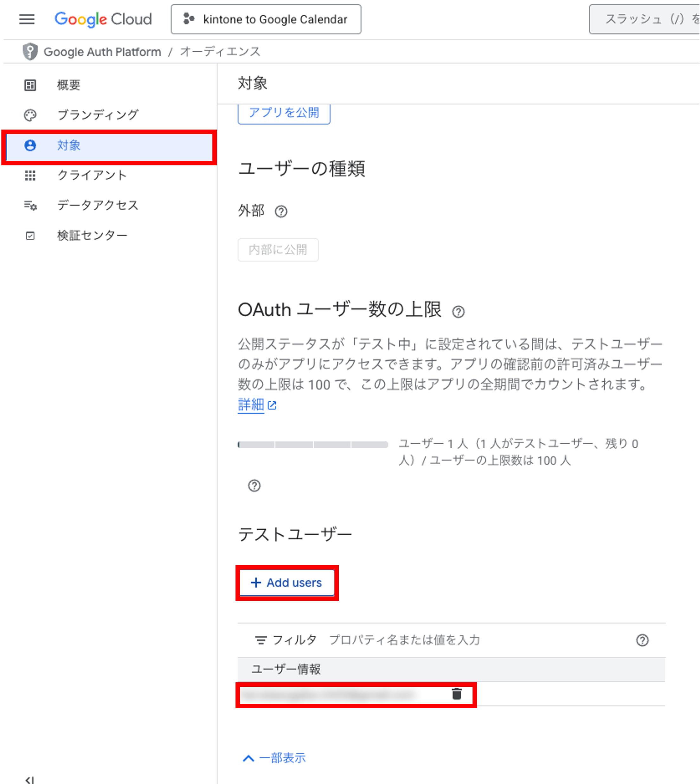Collapse the left navigation panel

[x=29, y=780]
